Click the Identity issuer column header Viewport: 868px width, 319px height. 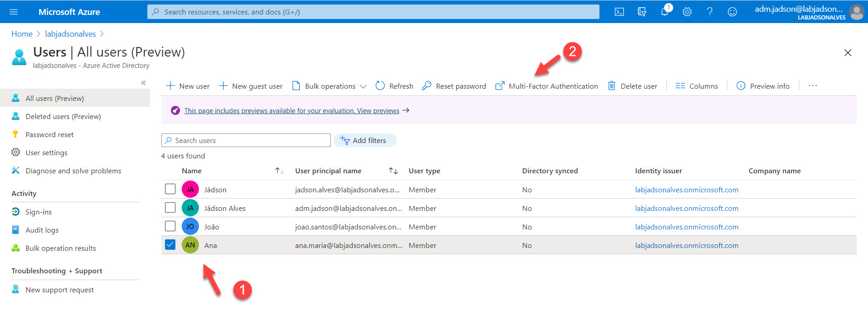tap(658, 171)
